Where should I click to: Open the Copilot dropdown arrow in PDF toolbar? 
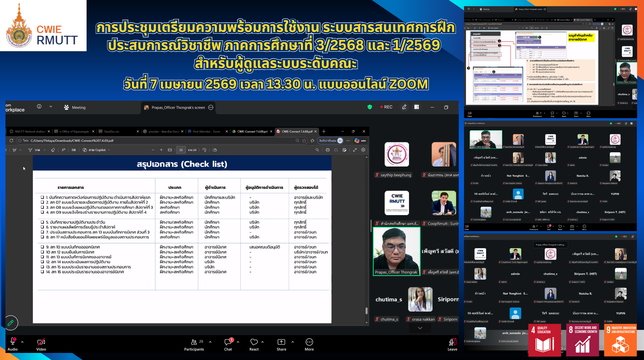pos(109,150)
